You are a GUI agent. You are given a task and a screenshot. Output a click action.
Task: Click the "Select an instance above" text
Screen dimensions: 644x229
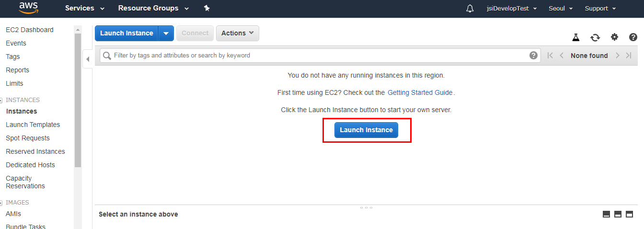click(x=138, y=214)
